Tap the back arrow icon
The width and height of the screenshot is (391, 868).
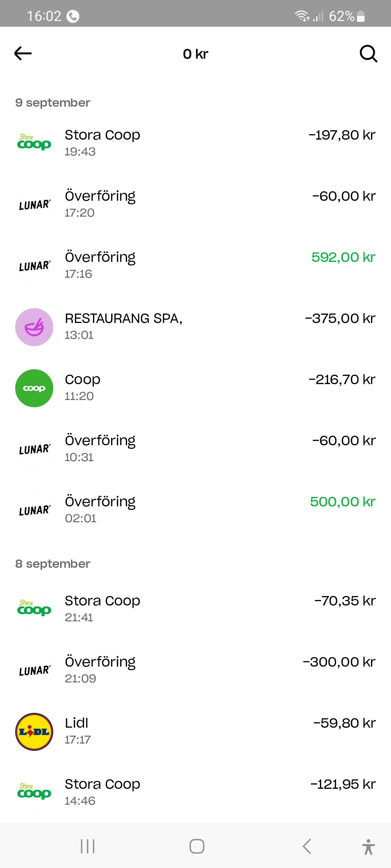[23, 54]
